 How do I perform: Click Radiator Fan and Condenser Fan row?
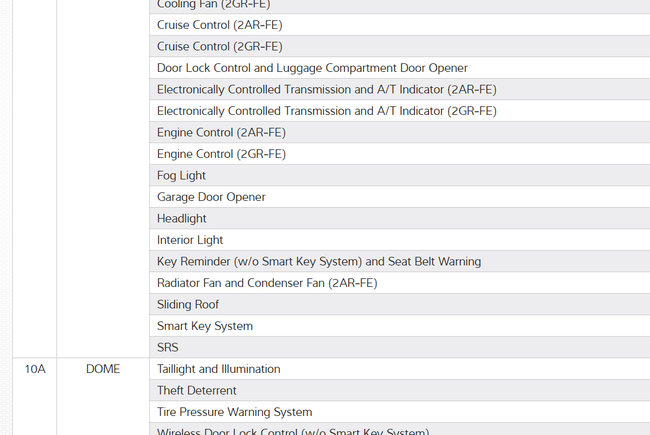[267, 283]
